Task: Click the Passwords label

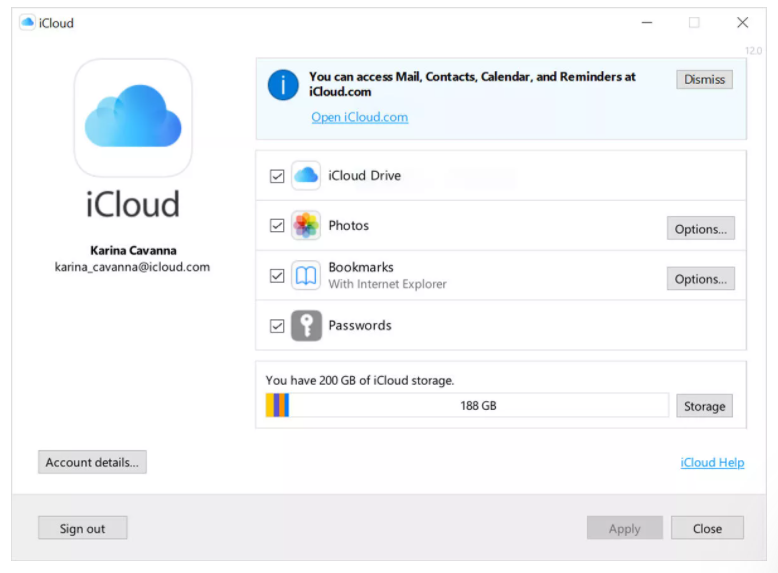Action: [x=360, y=325]
